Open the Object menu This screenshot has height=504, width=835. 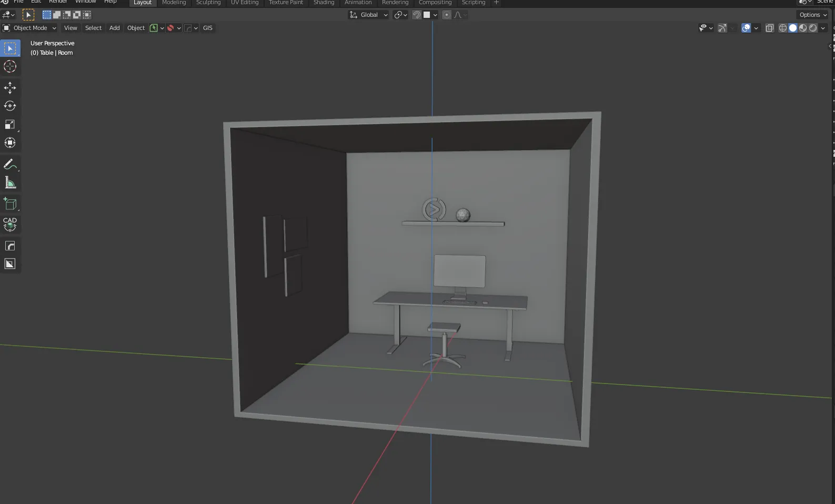pyautogui.click(x=136, y=28)
